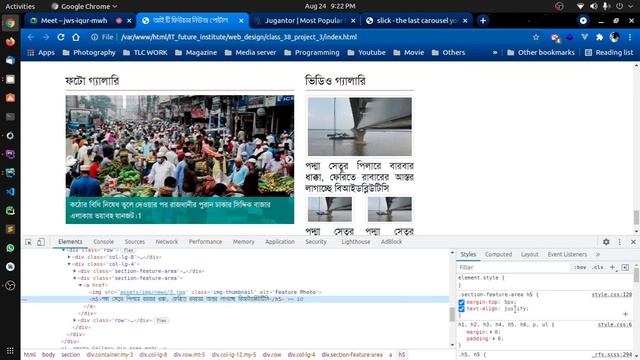Screen dimensions: 640x360
Task: Open VS Code from the Ubuntu dock
Action: [10, 192]
